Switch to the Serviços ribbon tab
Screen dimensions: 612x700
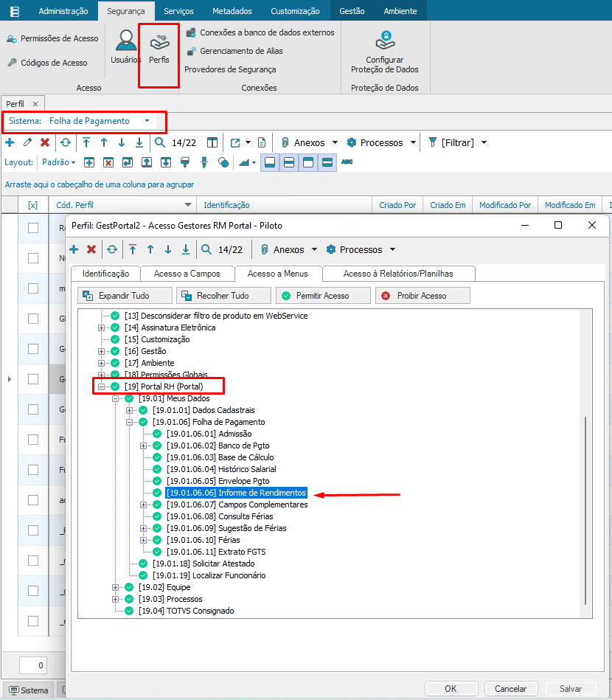[x=178, y=11]
